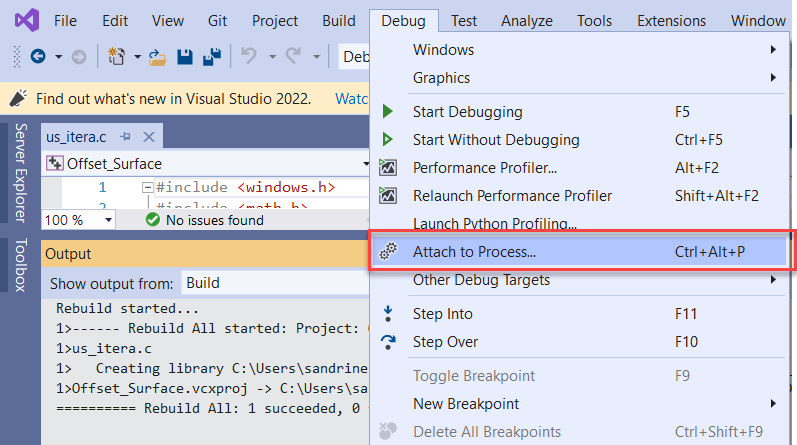Open the Show output from Build dropdown
The image size is (797, 445).
coord(275,283)
